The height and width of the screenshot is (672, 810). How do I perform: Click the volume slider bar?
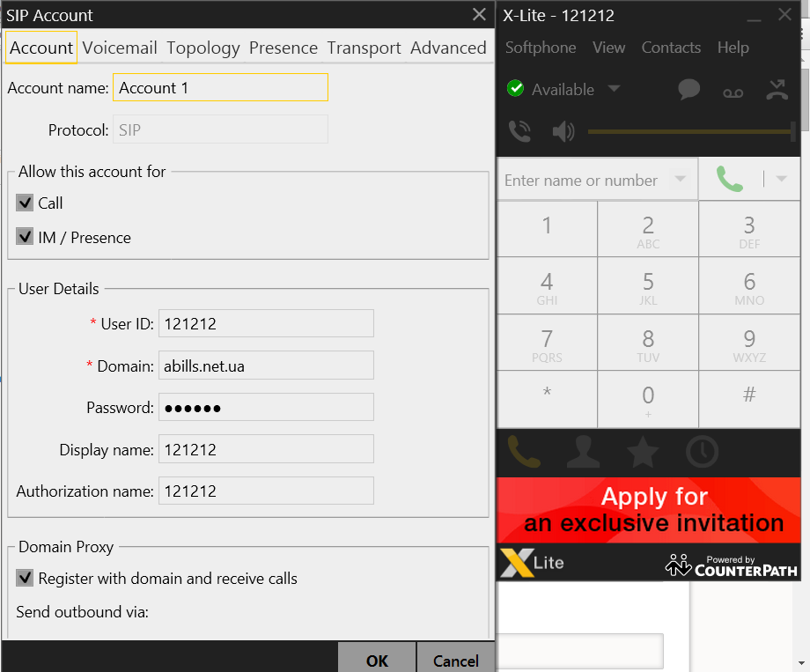point(689,132)
